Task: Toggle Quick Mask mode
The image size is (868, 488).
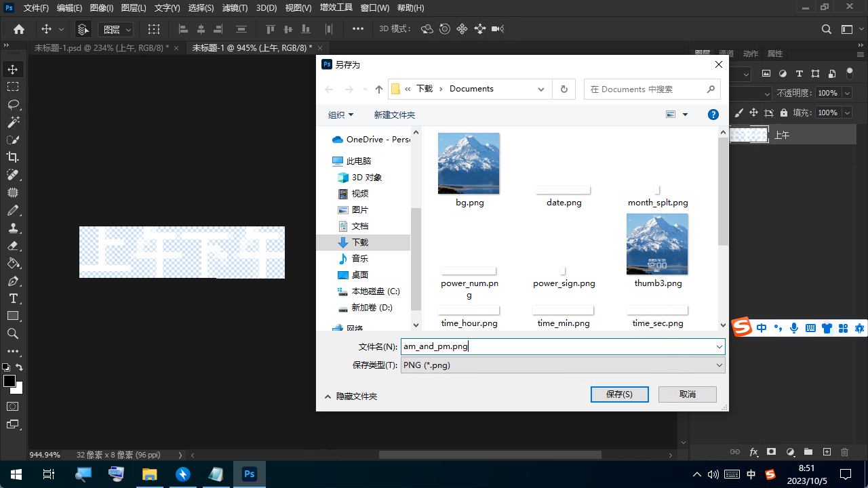Action: (x=13, y=406)
